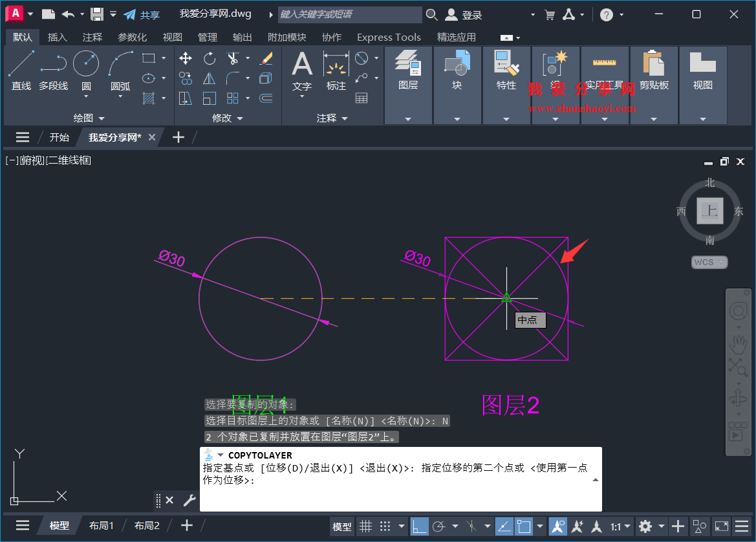Toggle annotation objects visibility in status bar
The image size is (756, 542).
558,526
